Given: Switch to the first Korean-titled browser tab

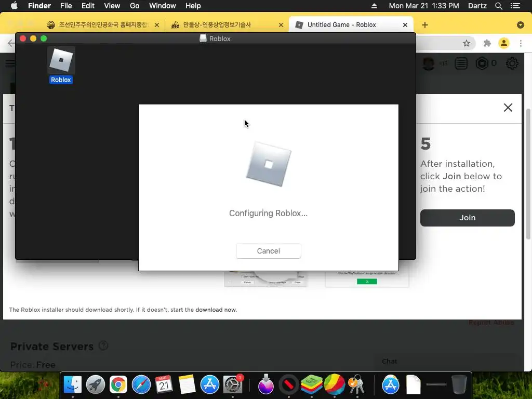Looking at the screenshot, I should pyautogui.click(x=101, y=25).
